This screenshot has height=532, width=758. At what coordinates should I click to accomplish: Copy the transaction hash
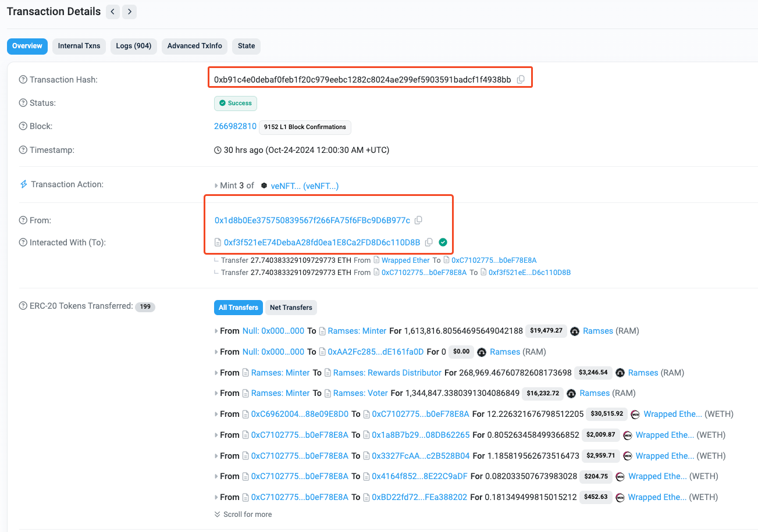(521, 79)
